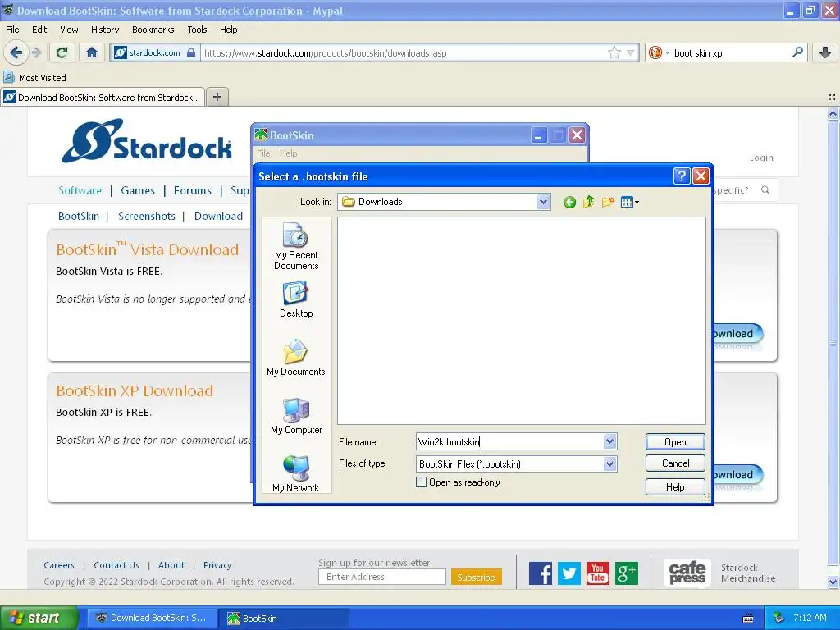Click the orange Subscribe button
The image size is (840, 630).
tap(477, 577)
